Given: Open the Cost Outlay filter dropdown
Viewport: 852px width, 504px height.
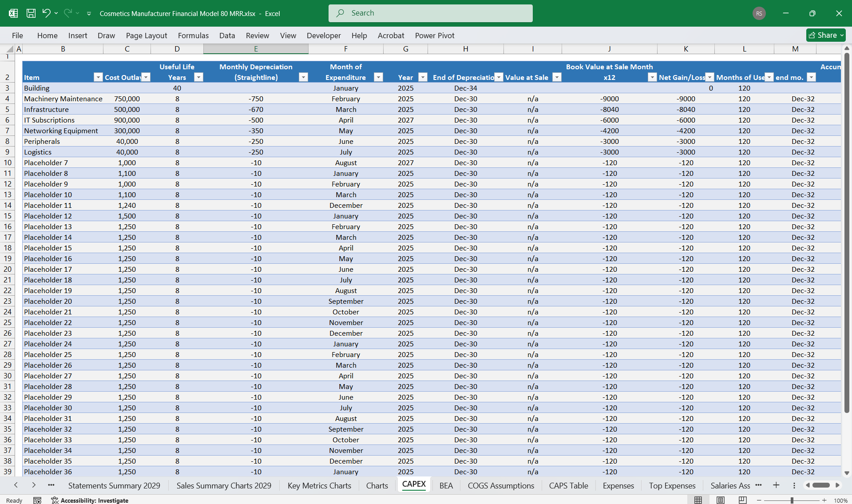Looking at the screenshot, I should point(145,77).
